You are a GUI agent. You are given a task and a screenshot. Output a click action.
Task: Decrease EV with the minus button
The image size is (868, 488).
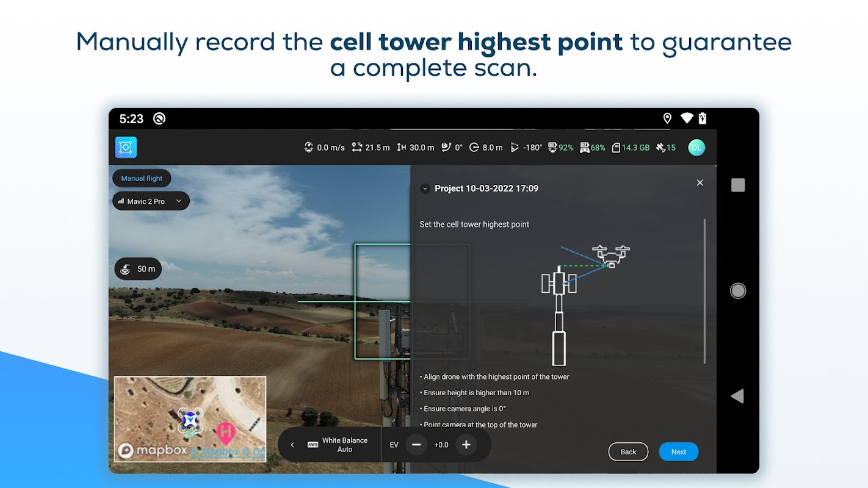[416, 445]
